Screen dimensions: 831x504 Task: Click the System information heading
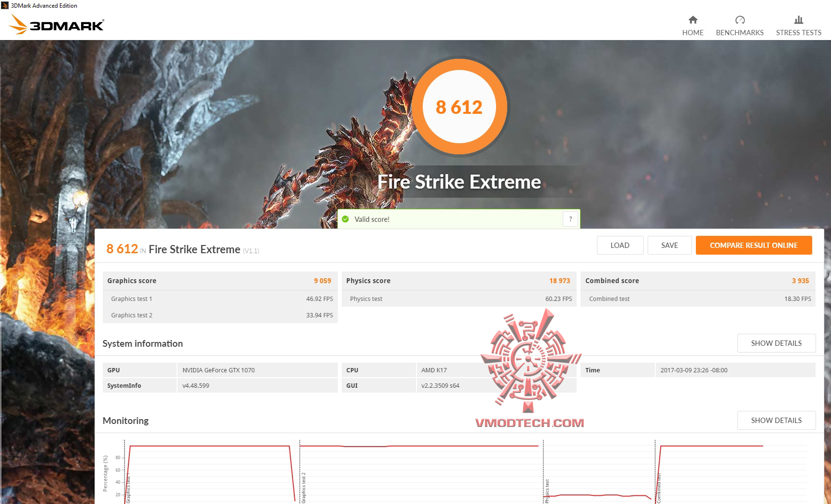click(x=142, y=343)
